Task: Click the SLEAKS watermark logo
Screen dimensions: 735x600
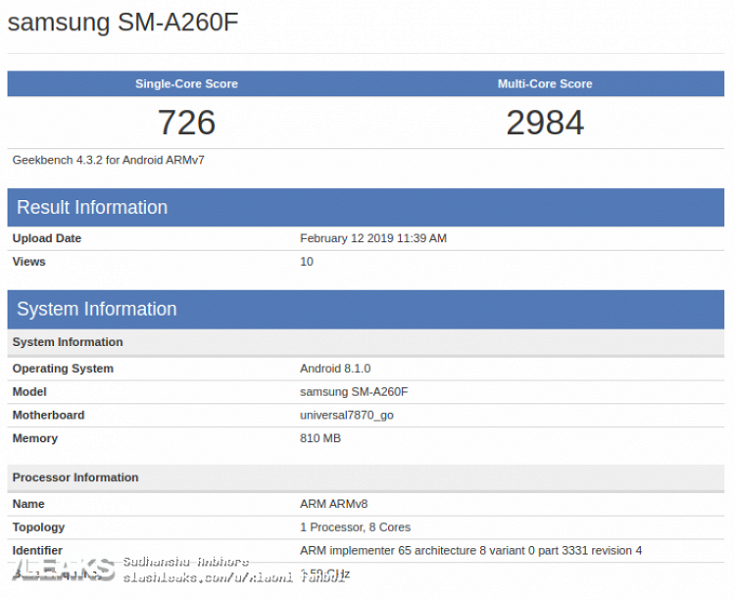Action: [63, 569]
